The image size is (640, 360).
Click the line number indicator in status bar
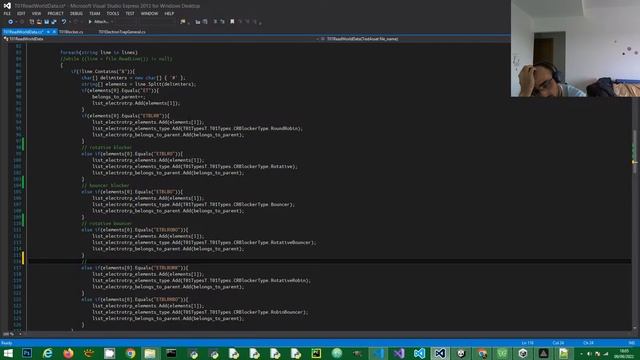click(528, 343)
